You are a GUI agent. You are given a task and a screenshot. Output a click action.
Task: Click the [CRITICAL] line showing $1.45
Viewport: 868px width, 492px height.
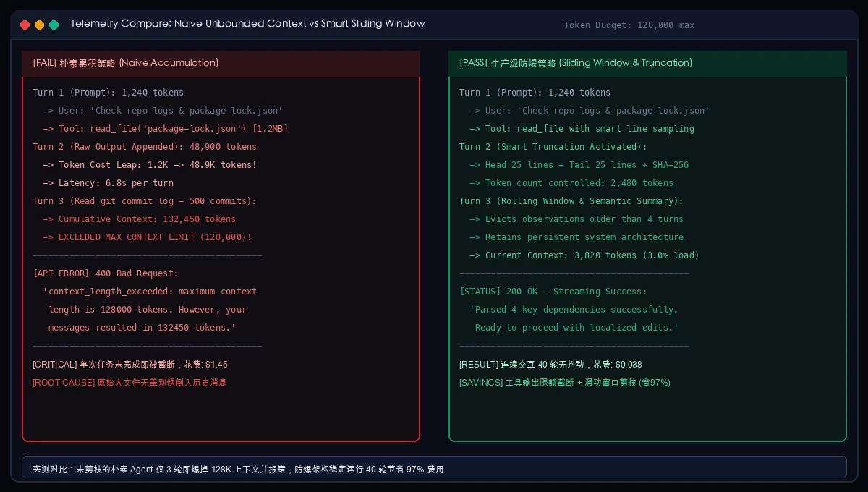tap(130, 365)
